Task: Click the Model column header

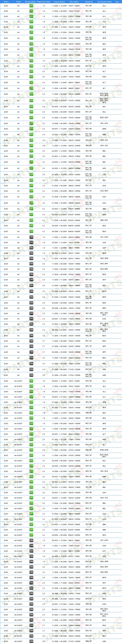Action: [x=18, y=2]
